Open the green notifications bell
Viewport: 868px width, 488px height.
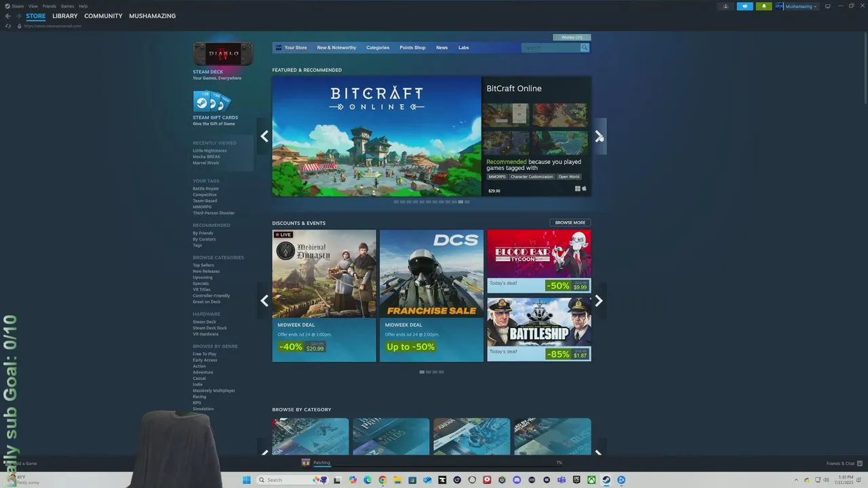pos(764,6)
